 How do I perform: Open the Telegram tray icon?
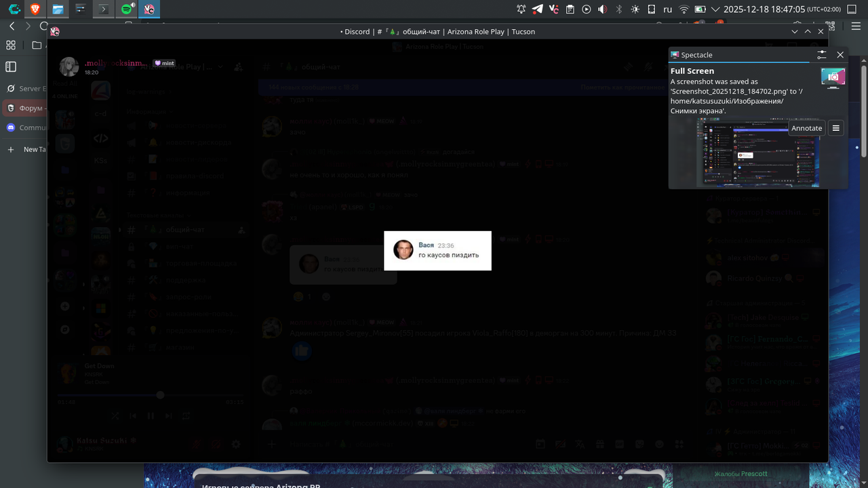point(537,9)
